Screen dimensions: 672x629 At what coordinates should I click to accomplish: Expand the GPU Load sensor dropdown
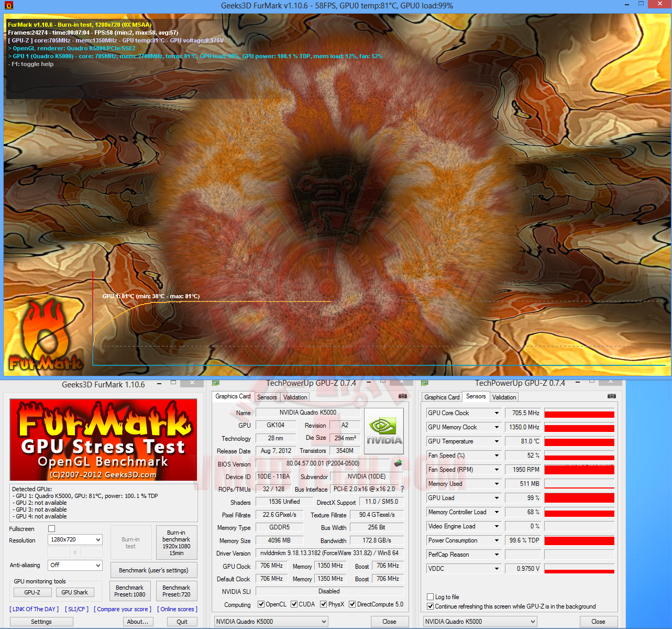[x=497, y=498]
